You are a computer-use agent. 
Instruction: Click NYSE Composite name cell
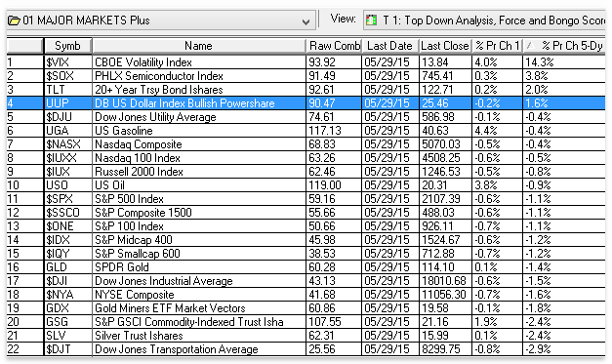(199, 295)
